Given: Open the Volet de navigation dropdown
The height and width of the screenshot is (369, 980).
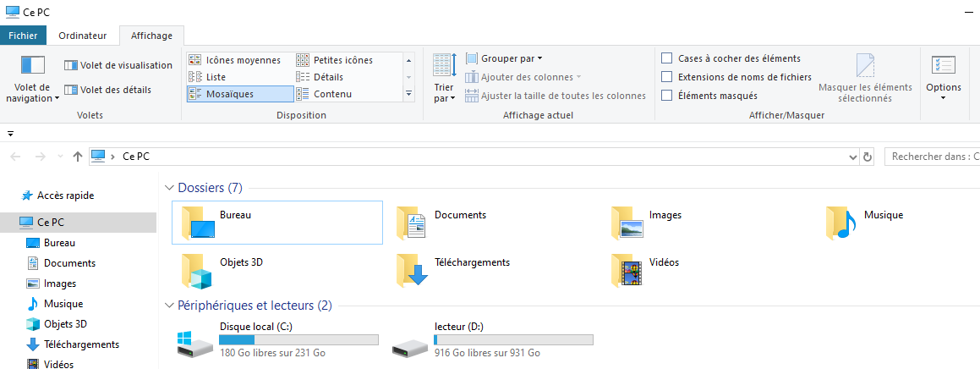Looking at the screenshot, I should click(32, 79).
